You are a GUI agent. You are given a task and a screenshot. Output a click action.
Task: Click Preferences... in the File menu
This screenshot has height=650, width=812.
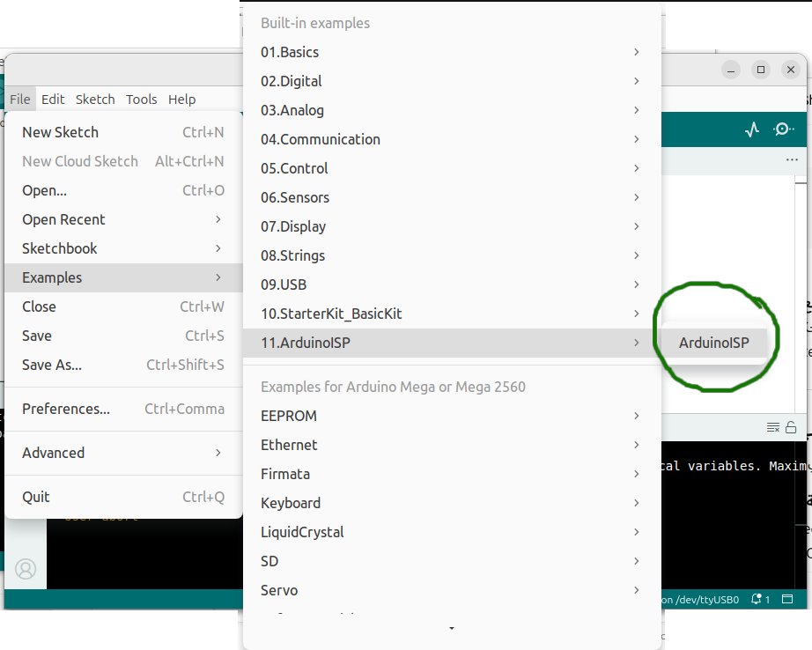coord(122,409)
